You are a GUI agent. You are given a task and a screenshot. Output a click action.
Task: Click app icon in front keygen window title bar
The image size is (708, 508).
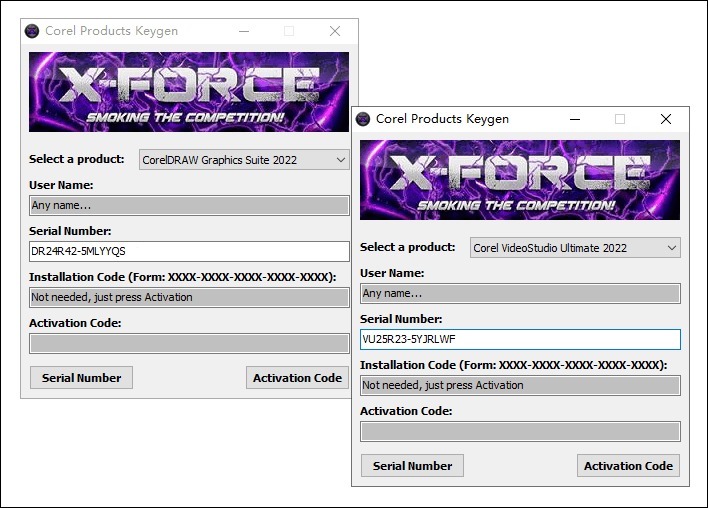click(363, 119)
